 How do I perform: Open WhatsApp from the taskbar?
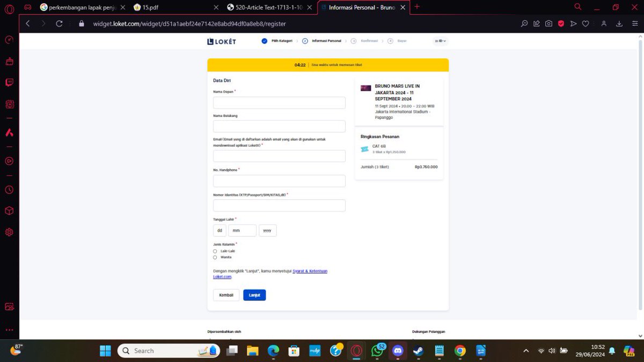[377, 351]
